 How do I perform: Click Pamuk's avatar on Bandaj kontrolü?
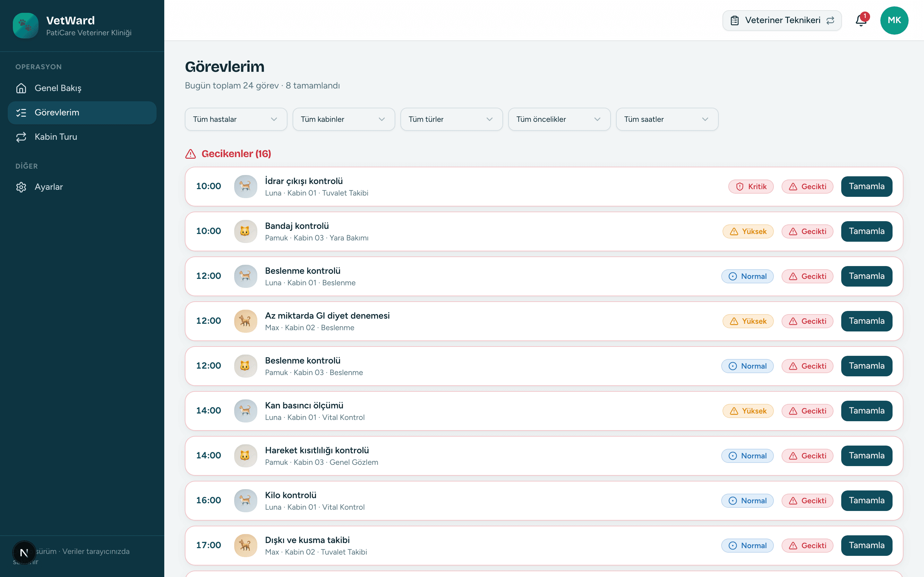coord(245,231)
